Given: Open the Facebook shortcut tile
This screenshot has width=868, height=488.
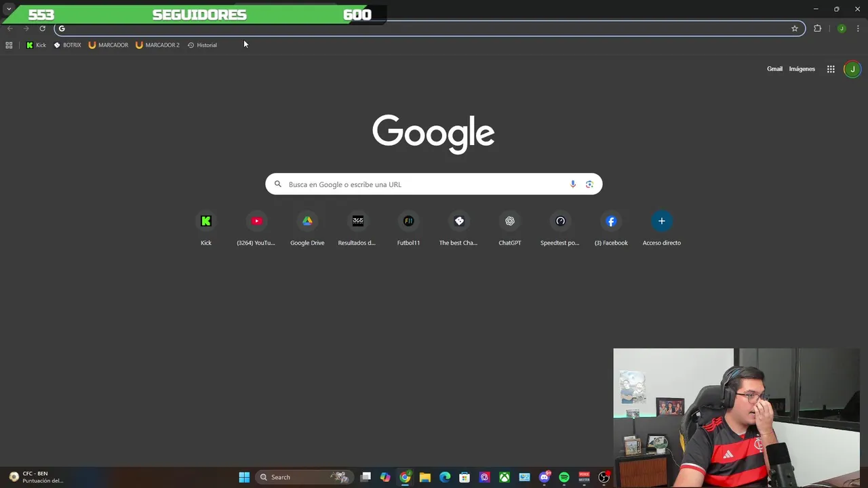Looking at the screenshot, I should tap(611, 229).
